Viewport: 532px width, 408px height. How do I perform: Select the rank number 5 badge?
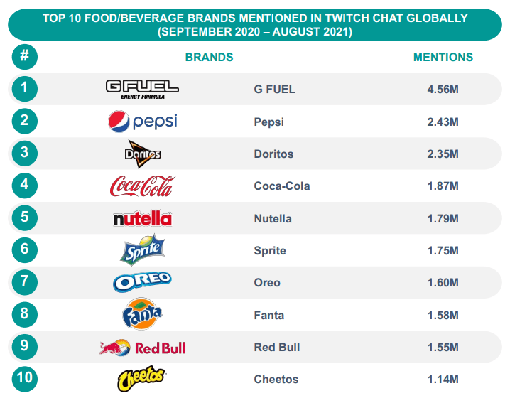[25, 218]
